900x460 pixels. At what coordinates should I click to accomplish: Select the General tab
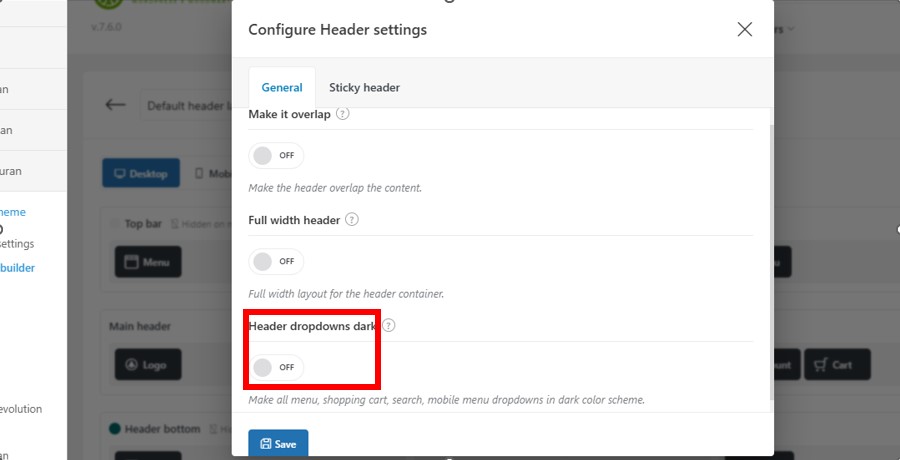282,88
